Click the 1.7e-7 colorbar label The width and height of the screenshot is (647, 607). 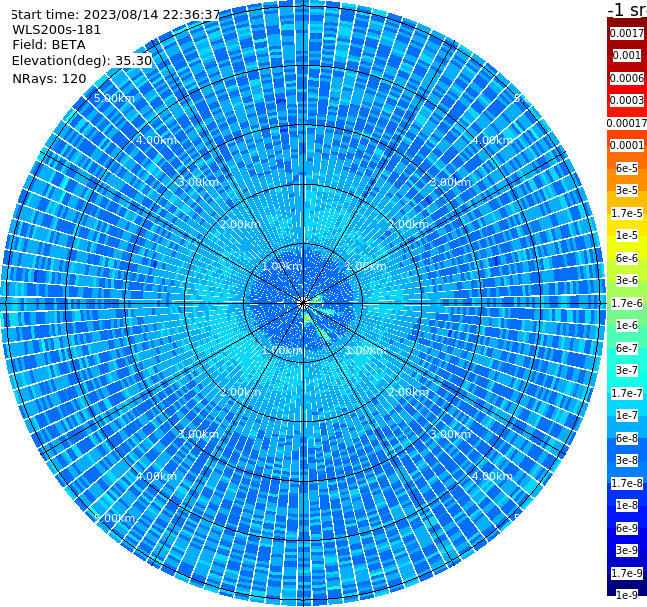tap(627, 393)
